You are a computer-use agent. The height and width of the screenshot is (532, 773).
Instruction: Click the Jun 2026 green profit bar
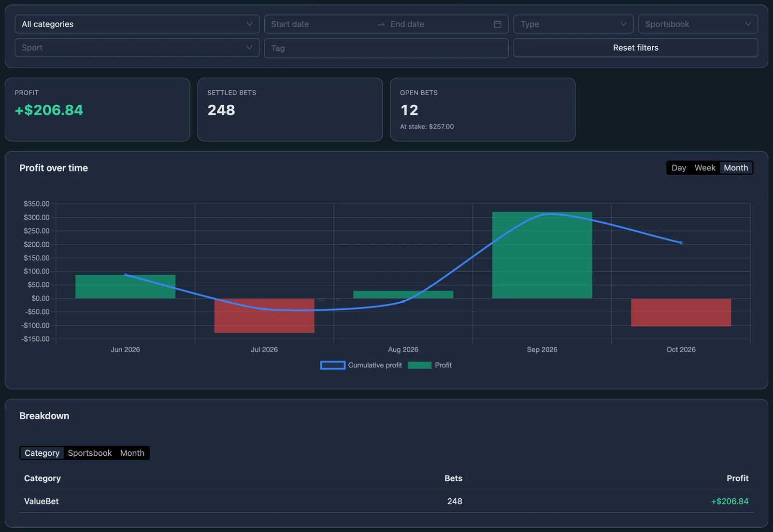[125, 287]
